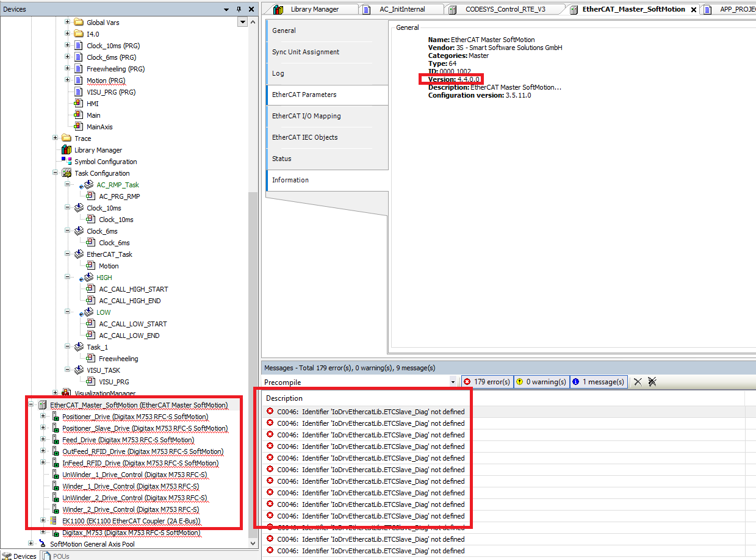Open the Devices panel position dropdown arrow
Image resolution: width=756 pixels, height=560 pixels.
coord(226,9)
